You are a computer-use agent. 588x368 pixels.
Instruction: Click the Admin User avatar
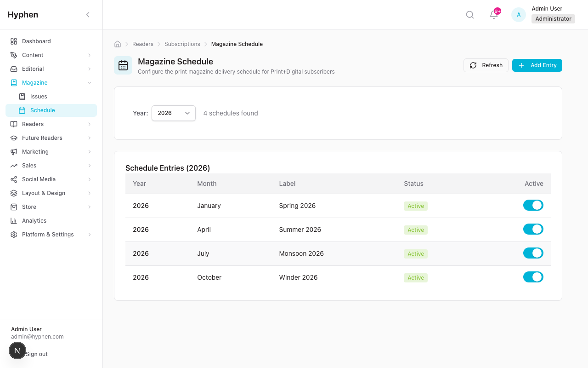519,15
